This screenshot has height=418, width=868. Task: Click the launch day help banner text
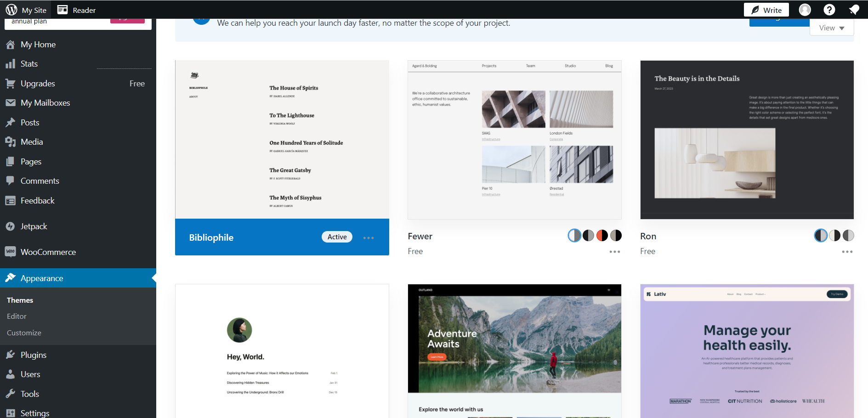[x=363, y=23]
